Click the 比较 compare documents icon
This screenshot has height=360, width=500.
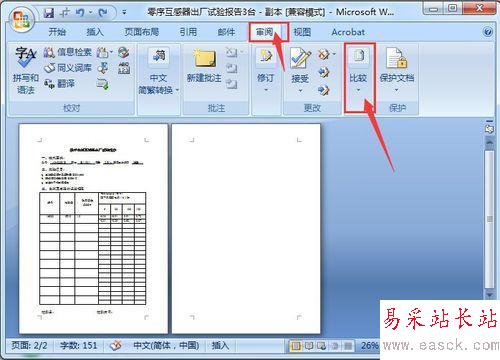pyautogui.click(x=359, y=56)
